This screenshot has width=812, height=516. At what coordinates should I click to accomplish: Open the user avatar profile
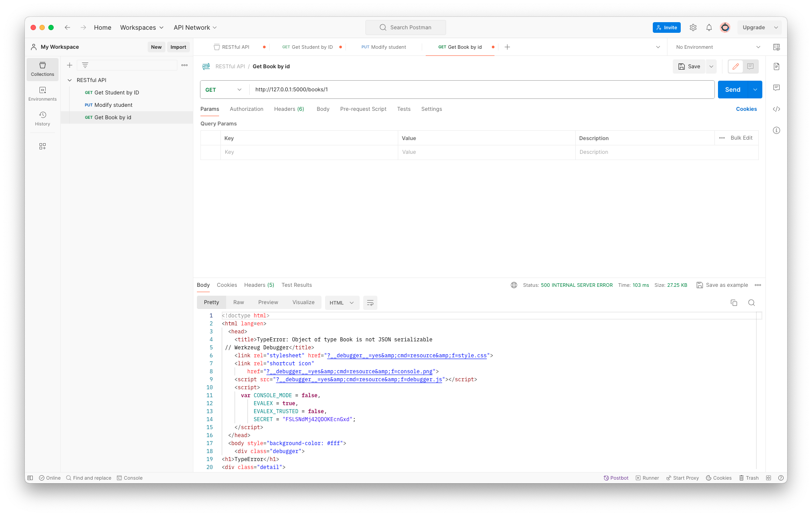pyautogui.click(x=725, y=27)
